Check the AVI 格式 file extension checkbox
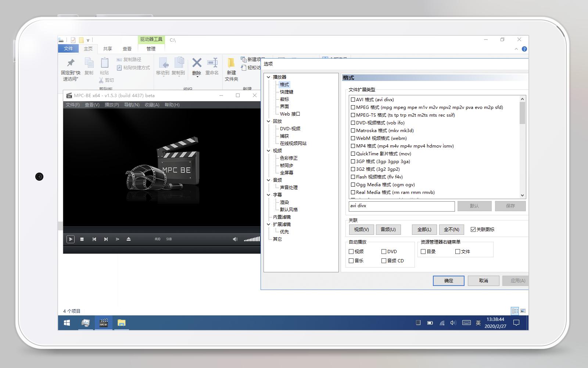Viewport: 588px width, 368px height. click(353, 99)
